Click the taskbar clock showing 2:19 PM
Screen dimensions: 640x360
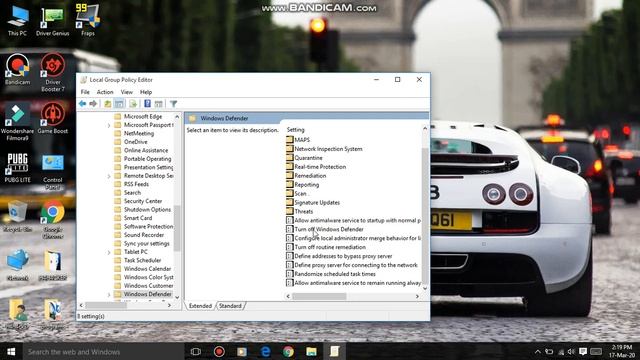[622, 351]
